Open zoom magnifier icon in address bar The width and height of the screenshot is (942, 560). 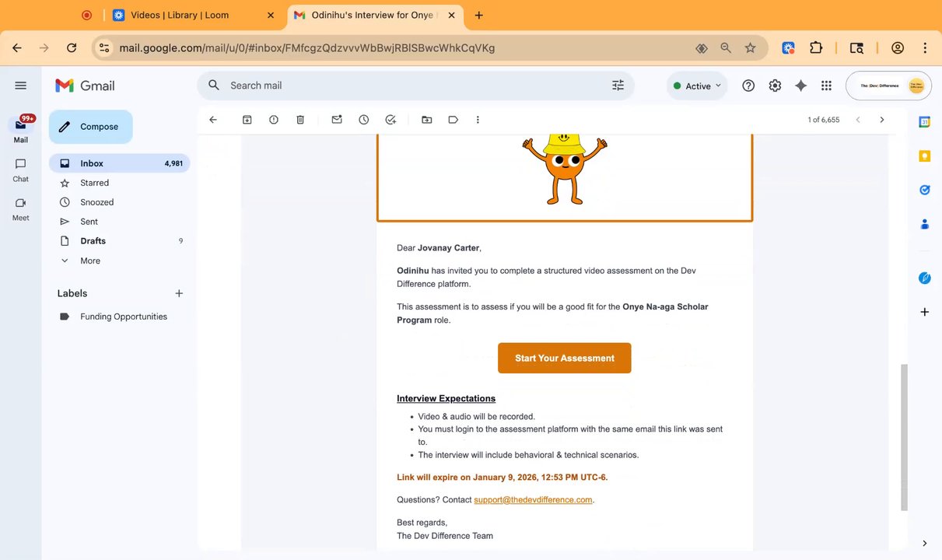pos(726,48)
